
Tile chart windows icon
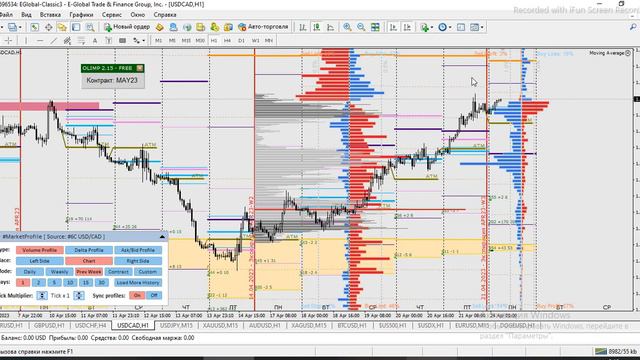(375, 27)
